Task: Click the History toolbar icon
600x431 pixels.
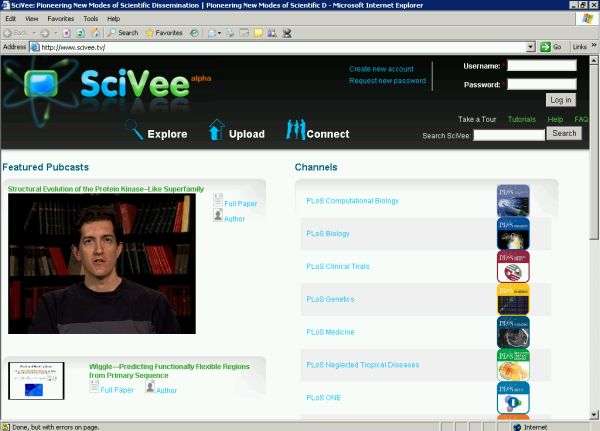Action: click(x=194, y=33)
